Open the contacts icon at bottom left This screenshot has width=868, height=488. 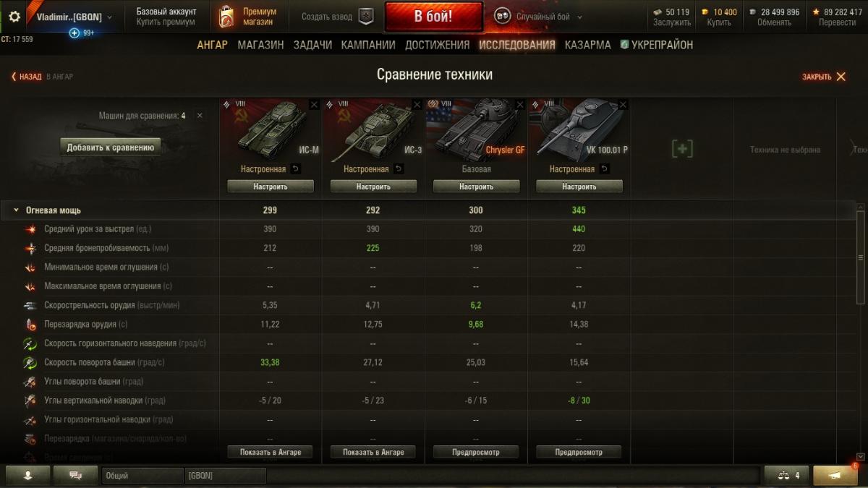click(x=28, y=476)
